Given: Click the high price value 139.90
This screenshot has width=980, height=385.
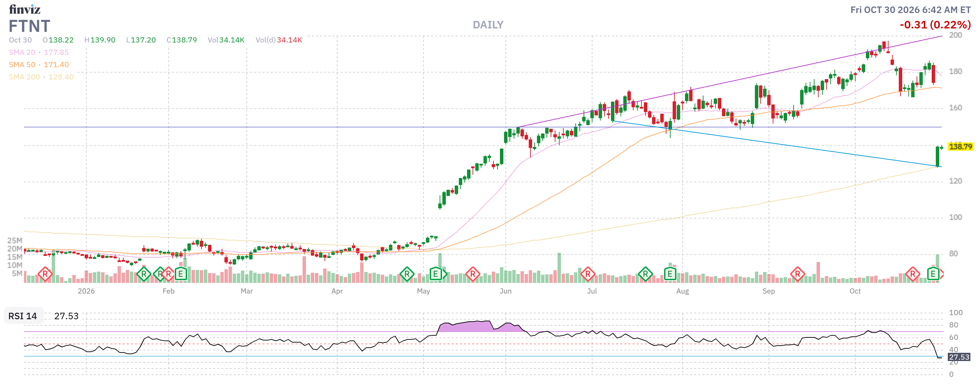Looking at the screenshot, I should pyautogui.click(x=103, y=40).
